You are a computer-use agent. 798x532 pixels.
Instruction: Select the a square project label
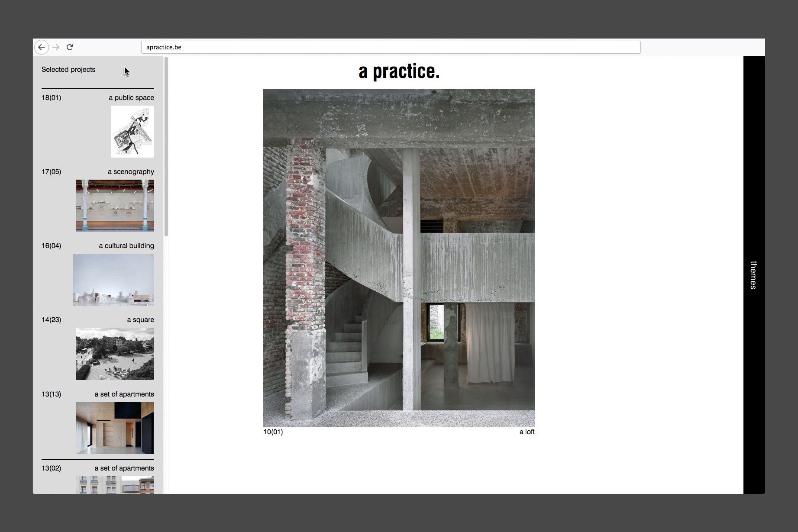pyautogui.click(x=140, y=319)
